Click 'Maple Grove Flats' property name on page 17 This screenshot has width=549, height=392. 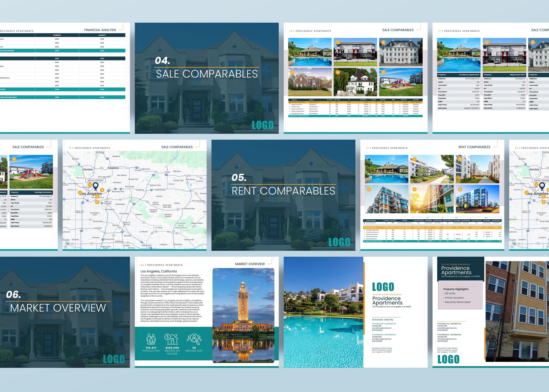[517, 75]
